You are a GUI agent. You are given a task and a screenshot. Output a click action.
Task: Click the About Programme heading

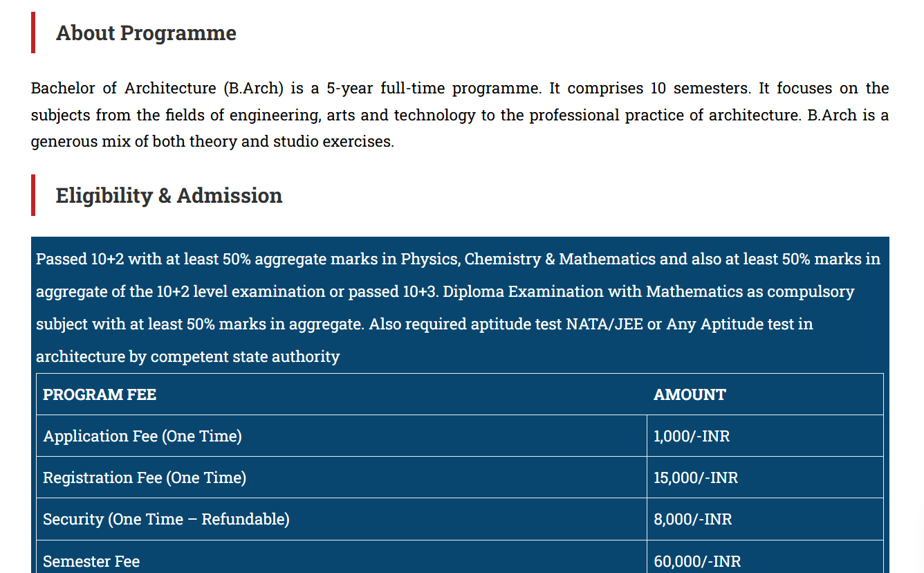146,33
